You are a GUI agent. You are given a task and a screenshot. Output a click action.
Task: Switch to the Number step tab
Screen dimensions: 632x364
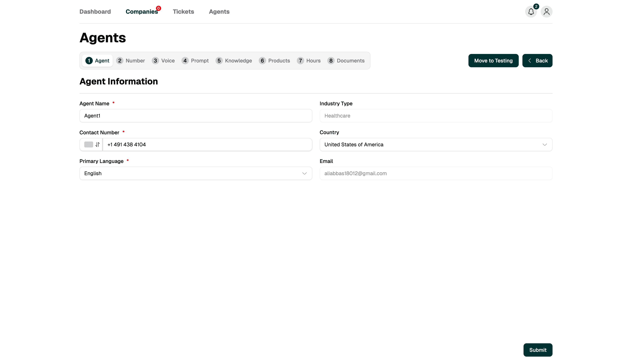(130, 60)
